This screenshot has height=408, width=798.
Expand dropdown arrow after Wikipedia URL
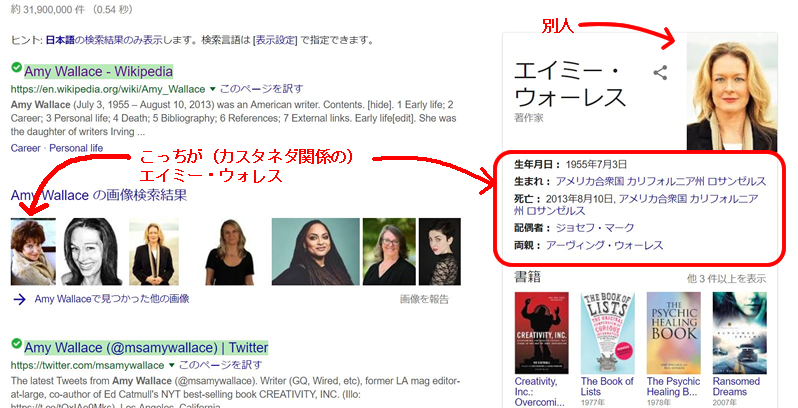212,89
